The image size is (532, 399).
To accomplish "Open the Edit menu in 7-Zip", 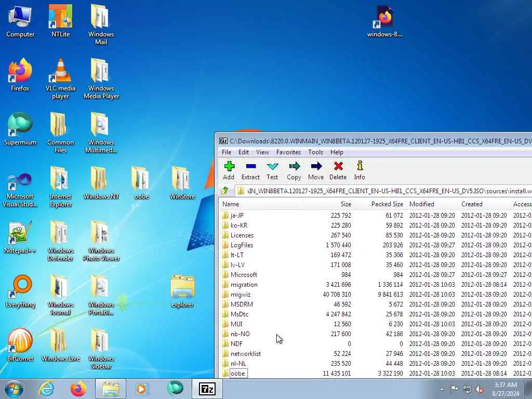I will [243, 152].
